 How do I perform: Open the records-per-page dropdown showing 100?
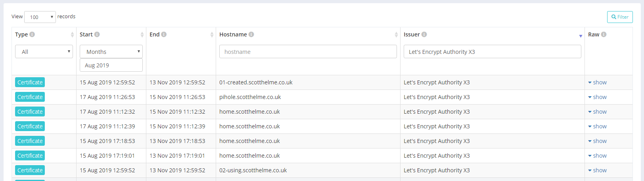[40, 17]
